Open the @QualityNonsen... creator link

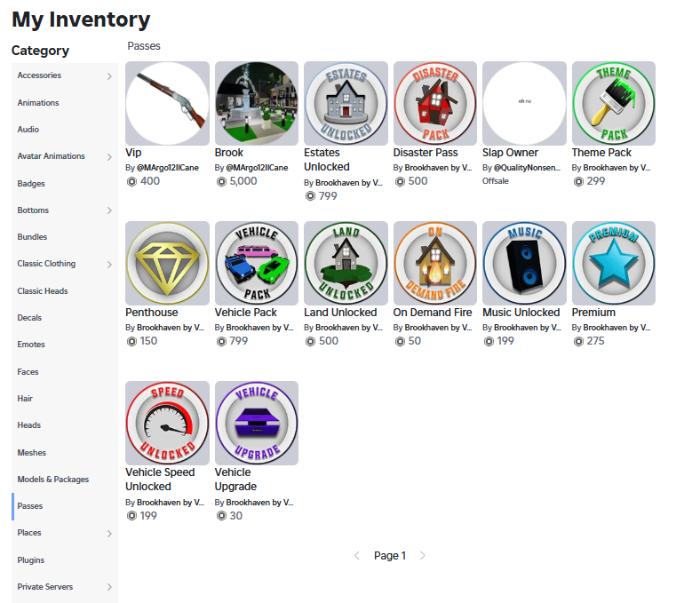[x=528, y=168]
